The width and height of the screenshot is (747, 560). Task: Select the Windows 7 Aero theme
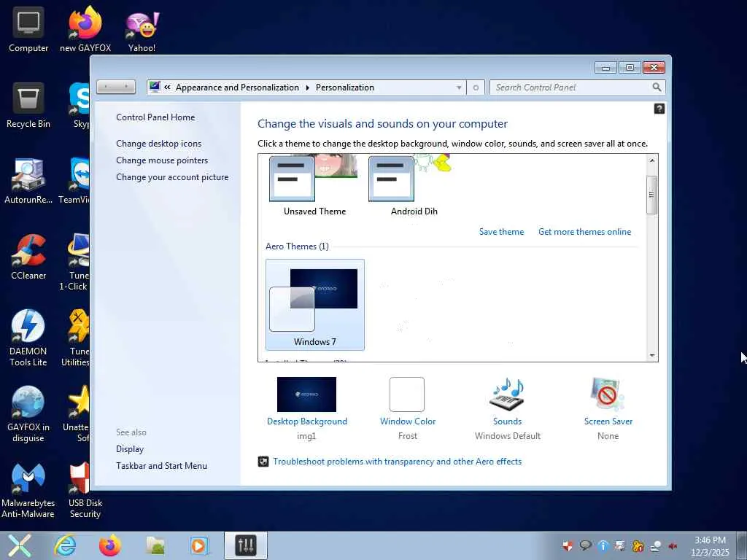click(315, 305)
